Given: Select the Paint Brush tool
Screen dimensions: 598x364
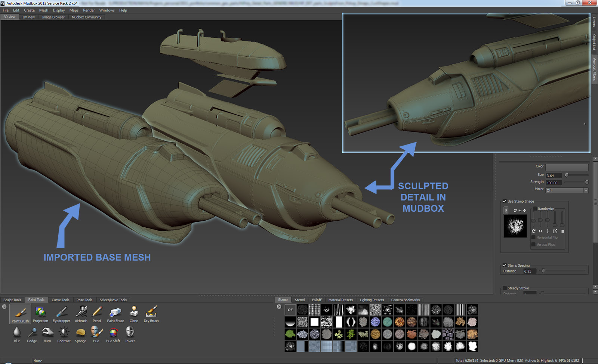Looking at the screenshot, I should point(20,314).
